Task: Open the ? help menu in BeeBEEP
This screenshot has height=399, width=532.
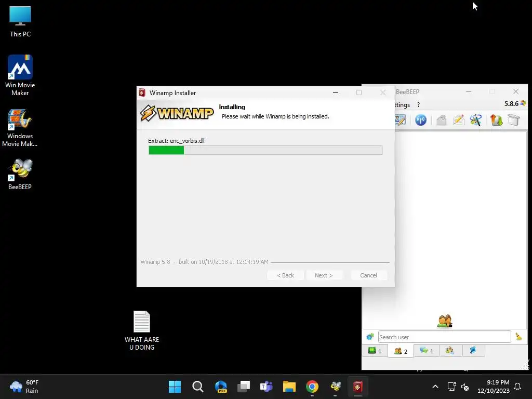Action: 418,105
